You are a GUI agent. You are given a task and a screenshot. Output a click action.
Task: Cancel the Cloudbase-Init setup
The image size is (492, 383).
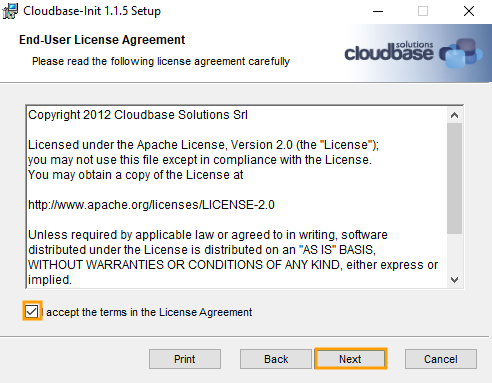click(441, 359)
